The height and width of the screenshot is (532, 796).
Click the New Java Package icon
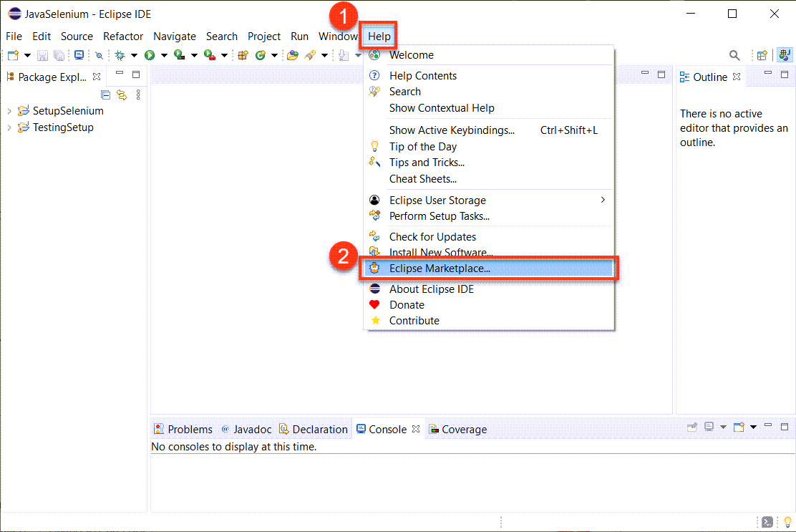click(x=243, y=55)
